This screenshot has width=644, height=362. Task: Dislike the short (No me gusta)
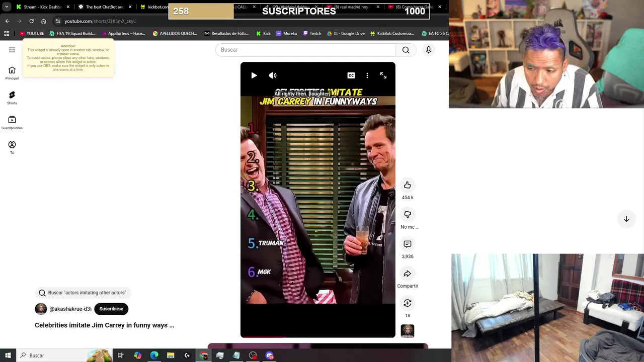[x=408, y=215]
